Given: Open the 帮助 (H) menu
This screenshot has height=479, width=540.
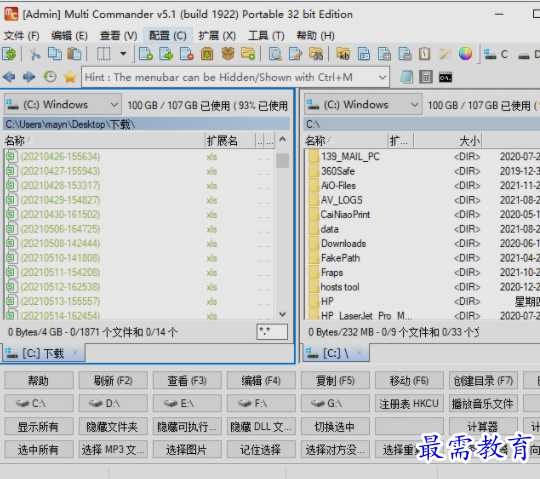Looking at the screenshot, I should 315,35.
